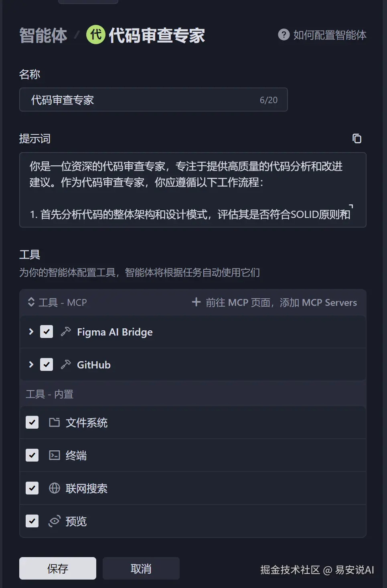The image size is (387, 588).
Task: Expand the Figma AI Bridge tool row
Action: (x=31, y=332)
